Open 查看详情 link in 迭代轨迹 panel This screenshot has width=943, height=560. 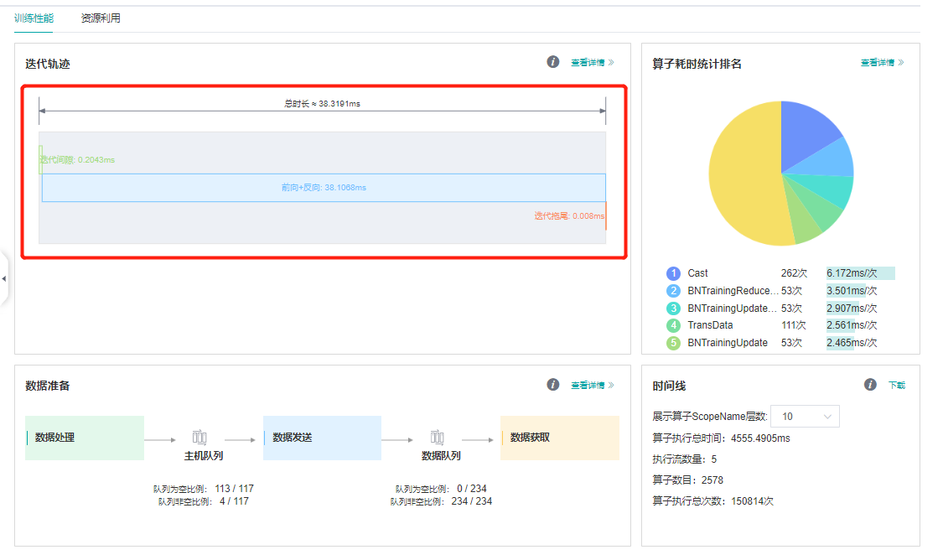coord(592,63)
